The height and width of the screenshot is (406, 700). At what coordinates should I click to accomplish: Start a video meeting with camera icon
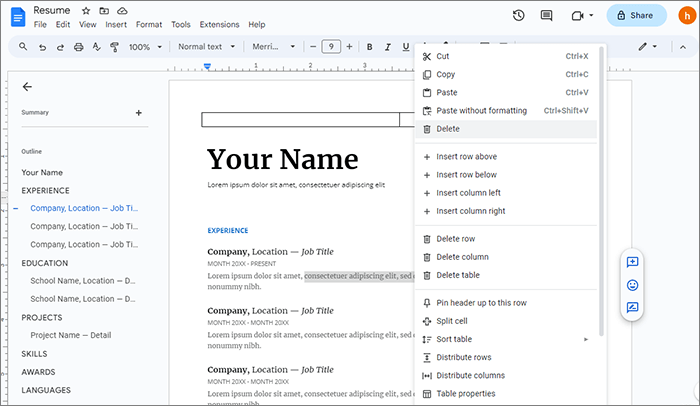click(577, 16)
